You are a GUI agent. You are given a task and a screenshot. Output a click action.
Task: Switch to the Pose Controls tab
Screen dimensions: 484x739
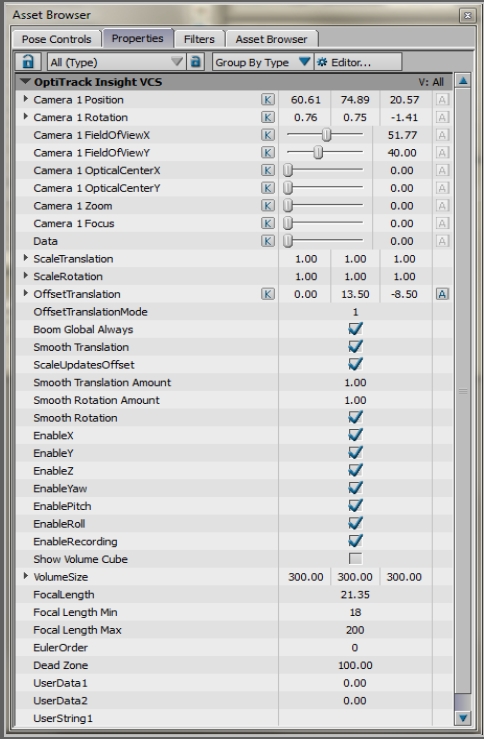56,39
